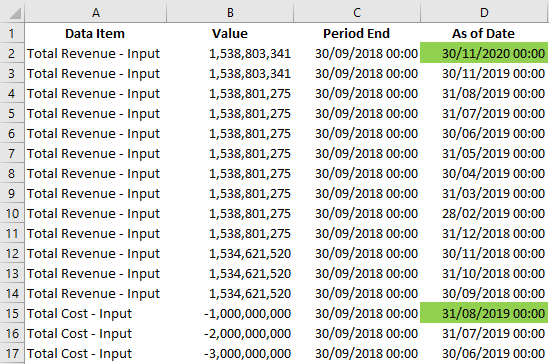Select As of Date 30/06/2019 in row 6

pos(484,133)
